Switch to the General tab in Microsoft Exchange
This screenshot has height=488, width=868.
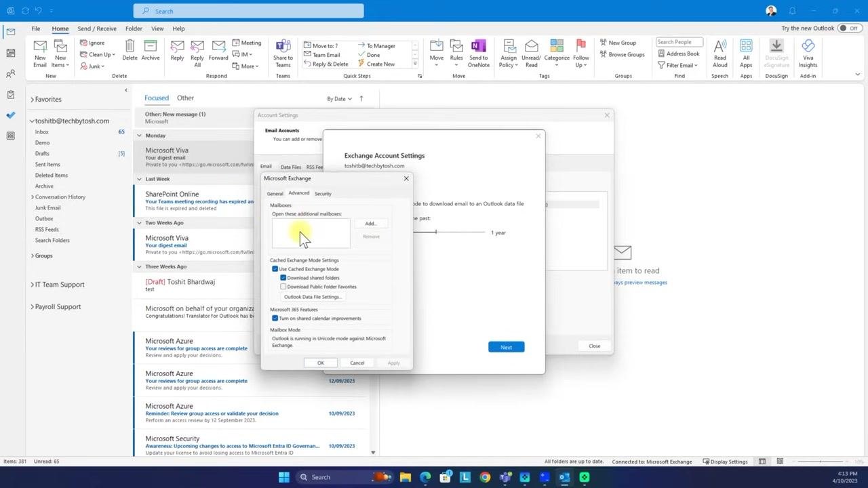[x=275, y=194]
